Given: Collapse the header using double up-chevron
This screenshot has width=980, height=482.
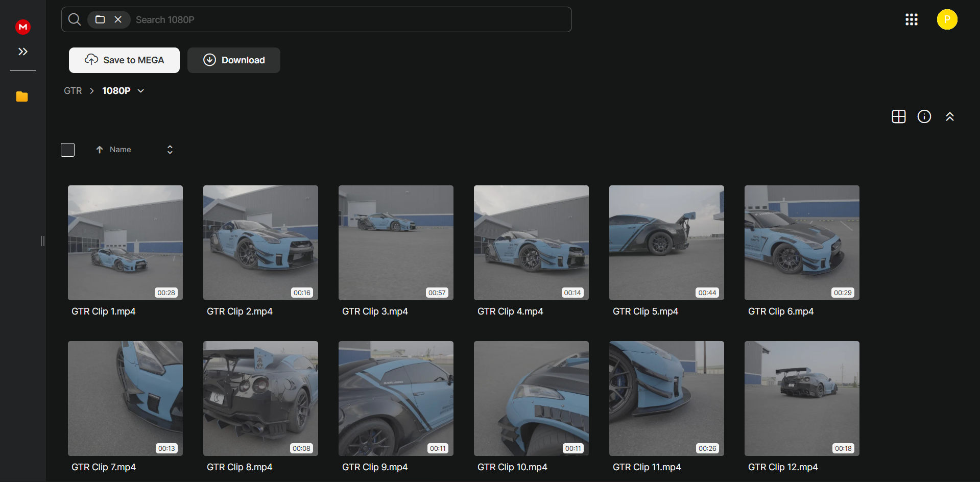Looking at the screenshot, I should point(950,116).
